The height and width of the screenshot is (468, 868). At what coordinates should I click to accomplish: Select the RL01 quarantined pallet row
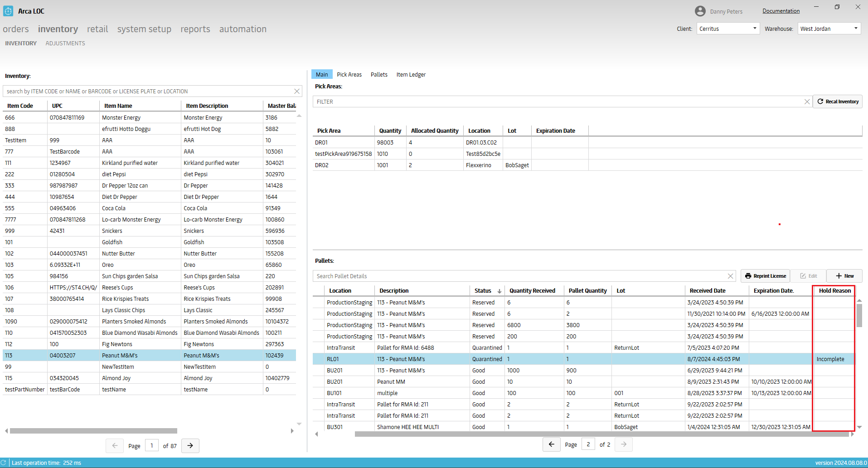pos(583,359)
